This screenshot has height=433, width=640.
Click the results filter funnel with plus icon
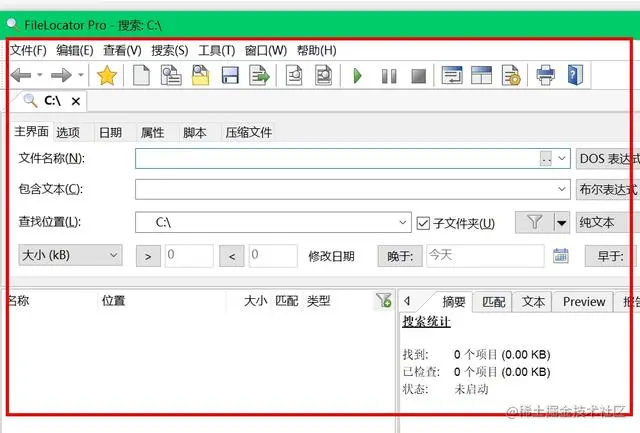(x=384, y=301)
